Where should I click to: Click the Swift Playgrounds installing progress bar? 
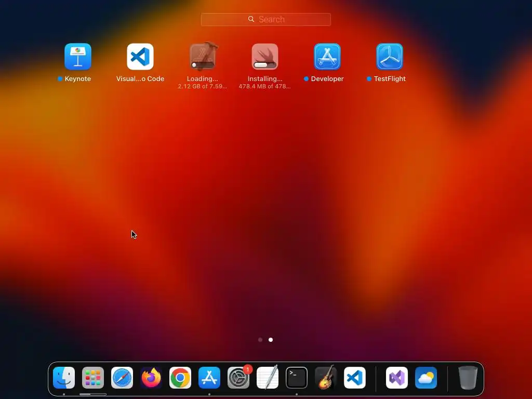coord(265,65)
